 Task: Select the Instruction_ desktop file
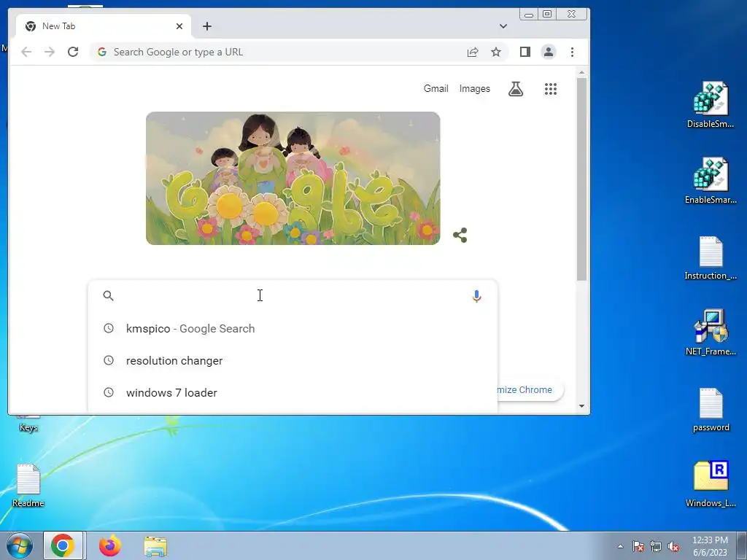click(x=711, y=257)
